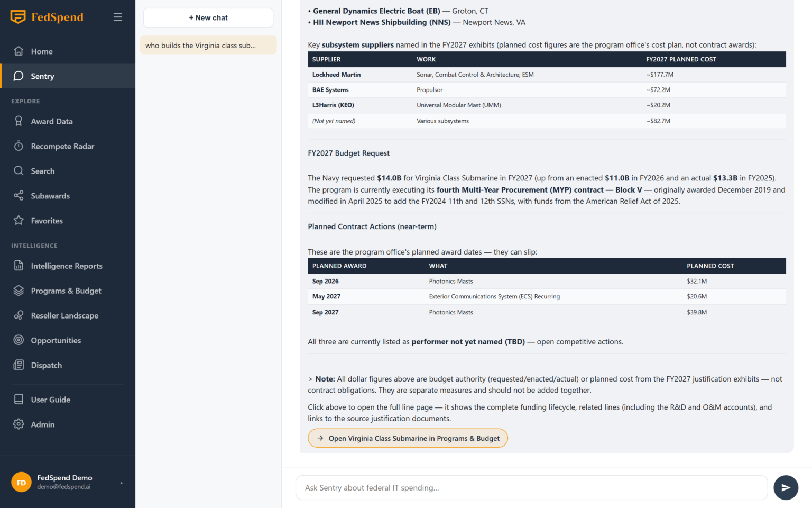
Task: Open the Home menu item
Action: coord(68,51)
